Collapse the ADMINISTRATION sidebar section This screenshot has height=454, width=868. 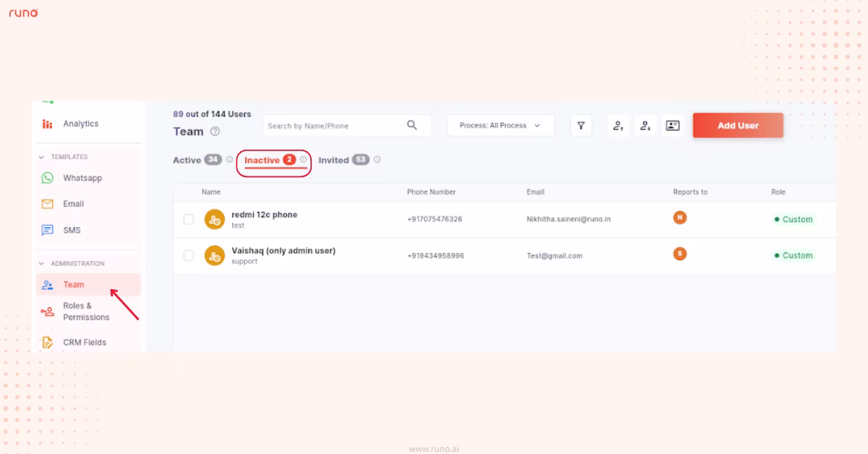pyautogui.click(x=43, y=263)
